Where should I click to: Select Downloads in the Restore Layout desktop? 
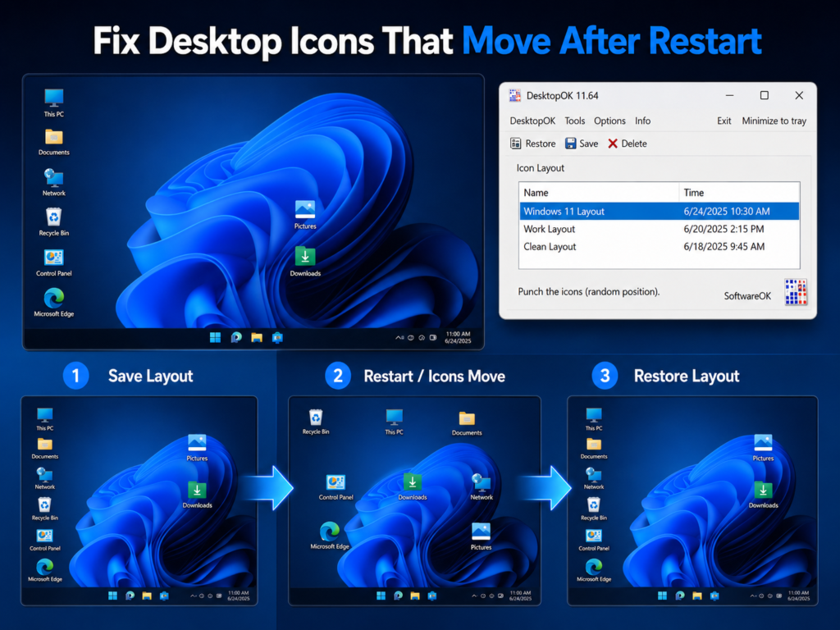pos(764,495)
